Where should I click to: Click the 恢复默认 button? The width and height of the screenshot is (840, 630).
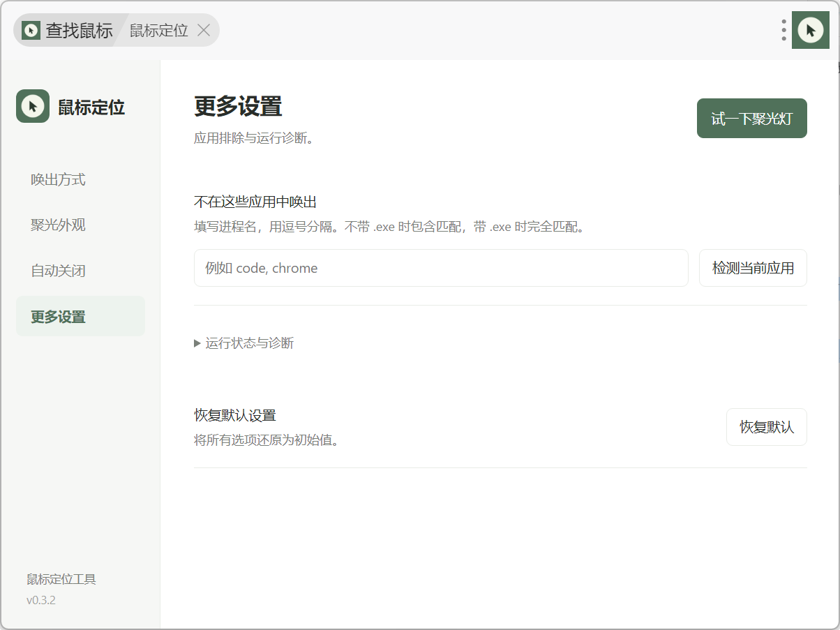click(x=767, y=427)
